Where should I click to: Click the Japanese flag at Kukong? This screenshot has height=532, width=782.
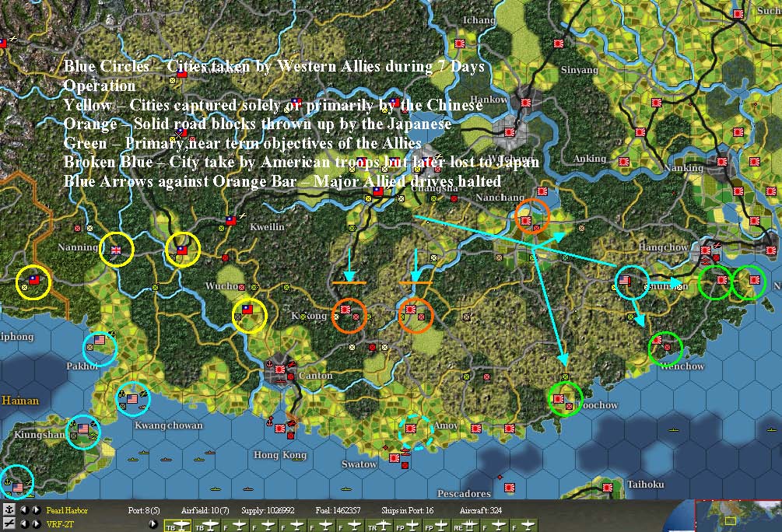click(345, 310)
